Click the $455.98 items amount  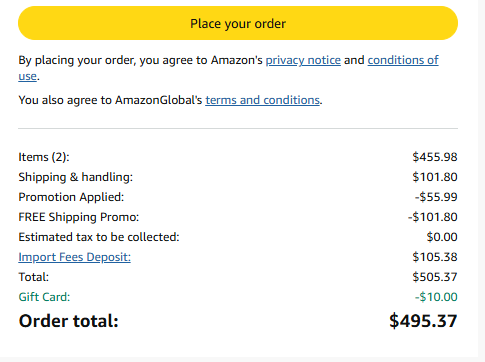pos(435,157)
